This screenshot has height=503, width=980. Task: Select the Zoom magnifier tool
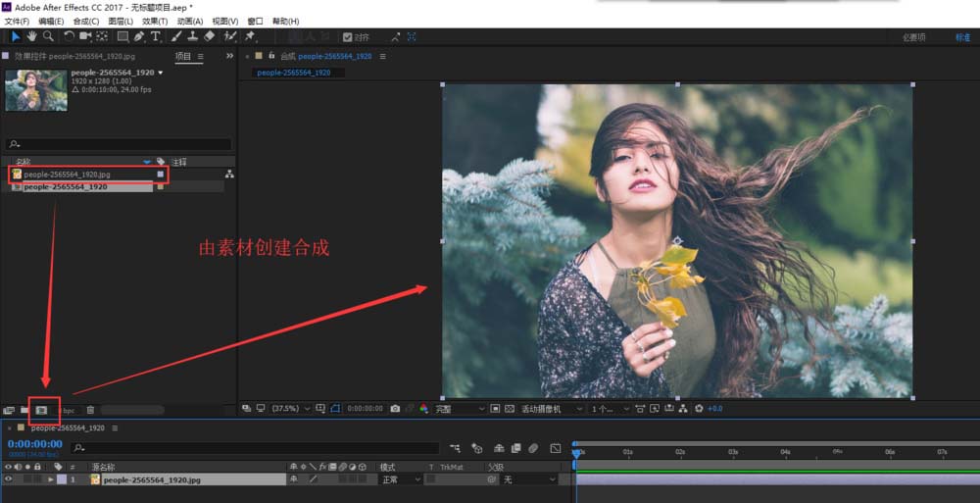(47, 37)
